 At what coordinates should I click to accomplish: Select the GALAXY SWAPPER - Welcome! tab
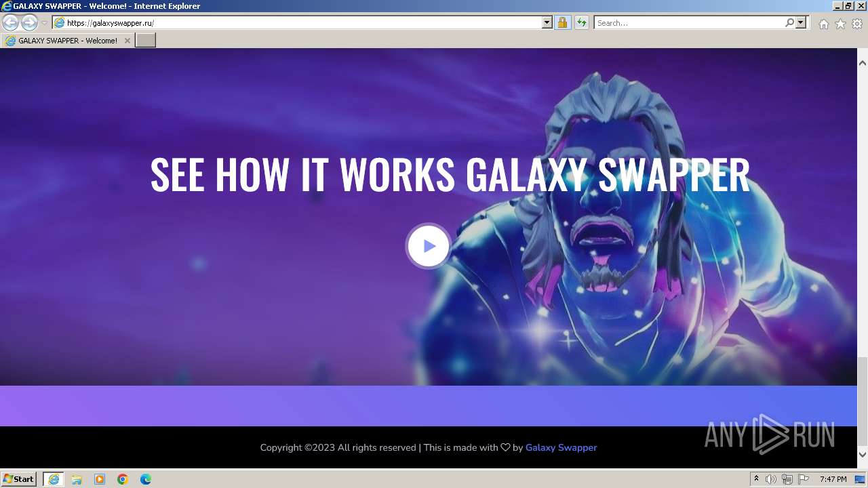(67, 41)
